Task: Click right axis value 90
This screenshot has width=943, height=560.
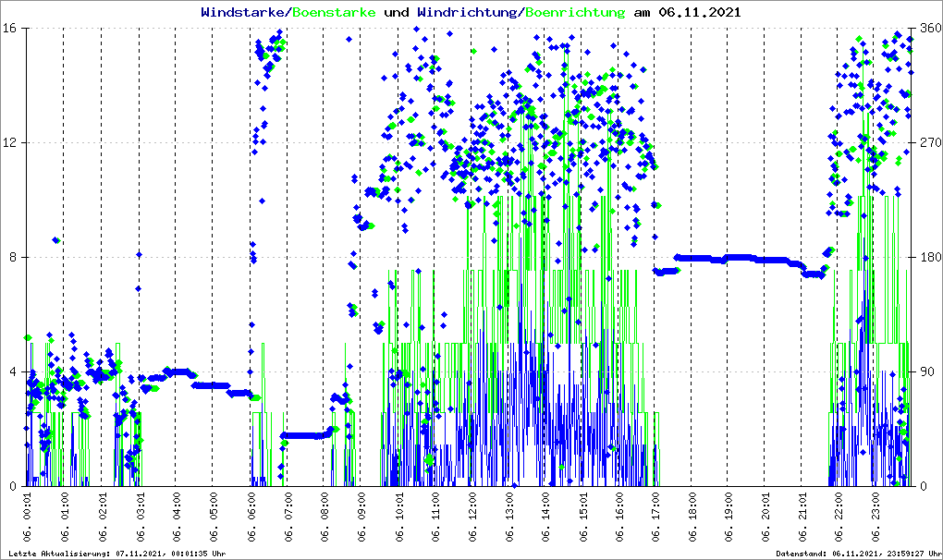Action: 926,371
